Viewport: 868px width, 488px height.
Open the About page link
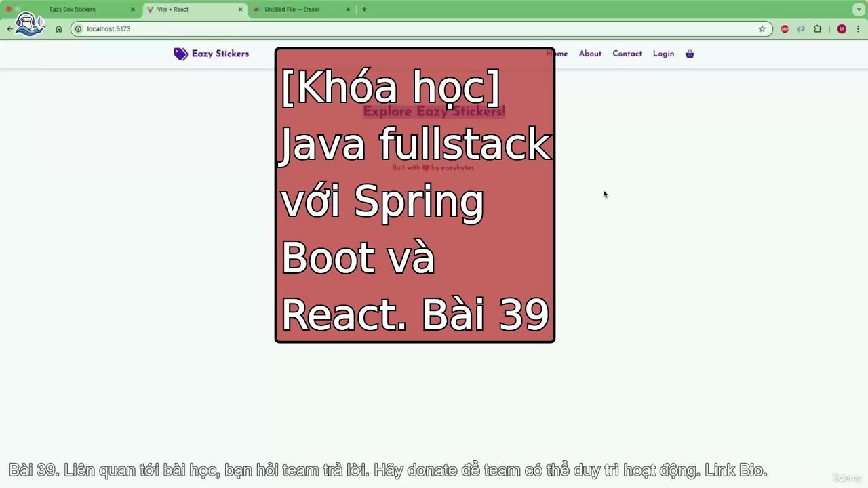590,54
